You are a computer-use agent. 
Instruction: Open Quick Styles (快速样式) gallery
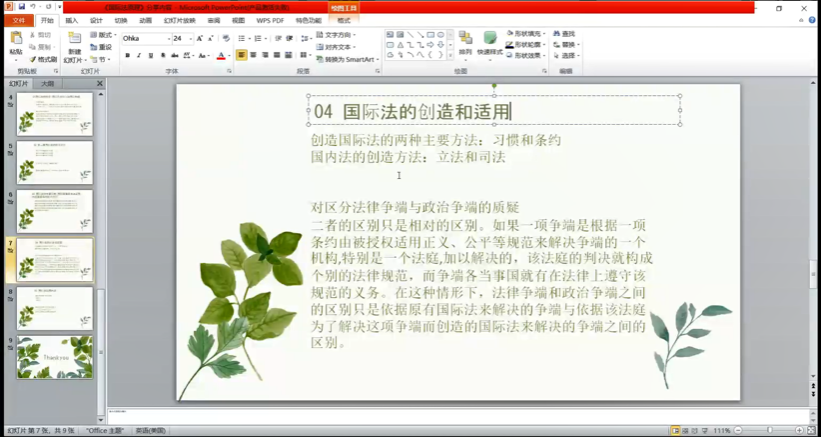click(x=490, y=42)
